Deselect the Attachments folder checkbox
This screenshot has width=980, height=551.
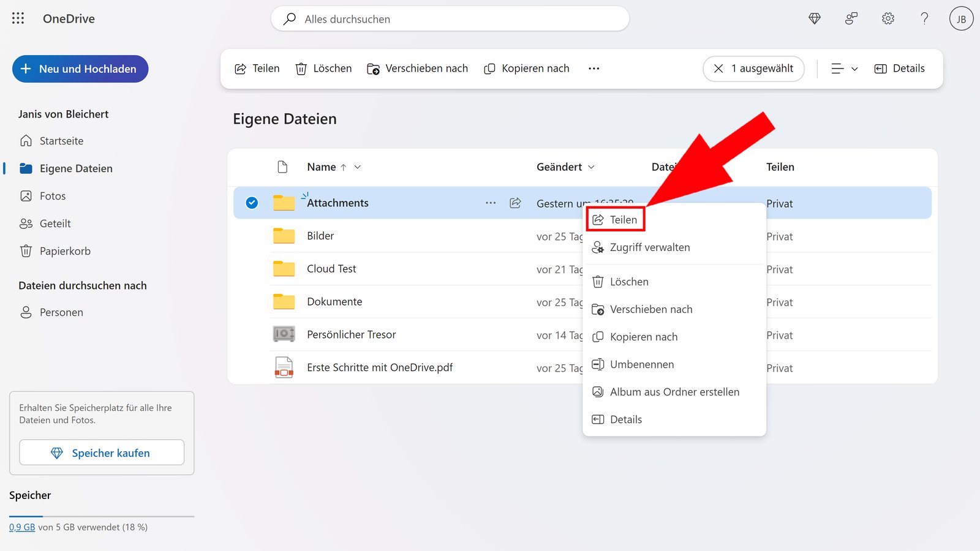(x=251, y=203)
